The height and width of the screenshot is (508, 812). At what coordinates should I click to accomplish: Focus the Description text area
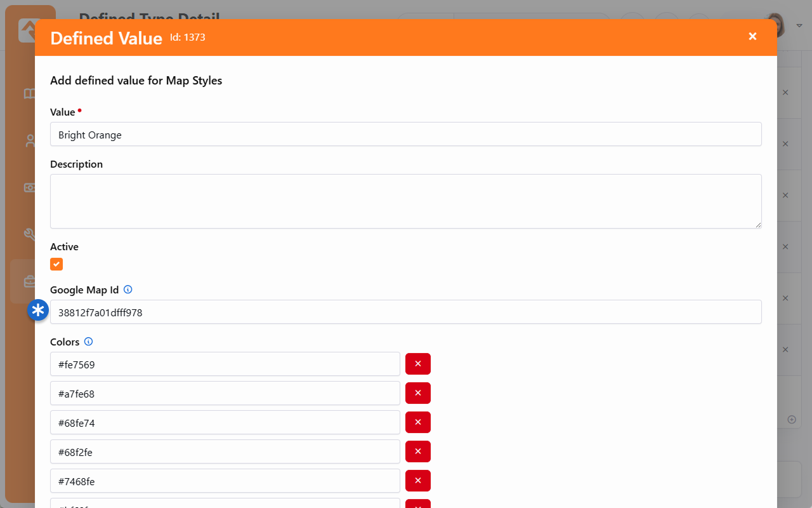[x=405, y=201]
